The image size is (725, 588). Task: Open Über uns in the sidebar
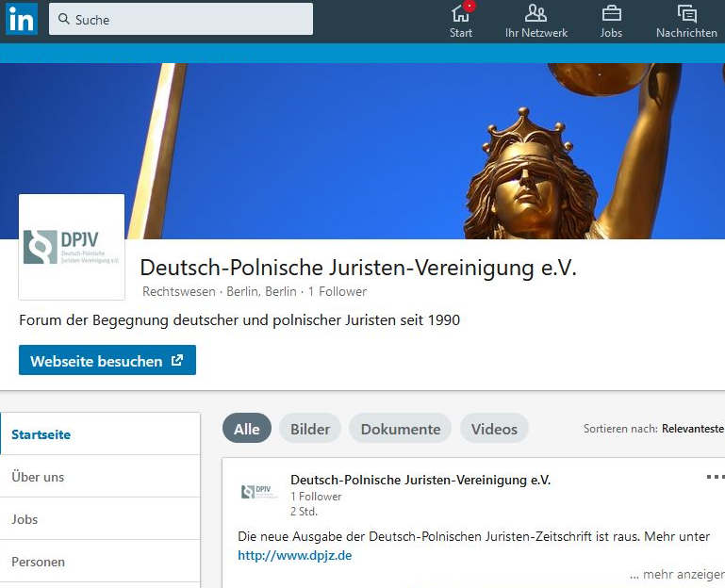(100, 477)
